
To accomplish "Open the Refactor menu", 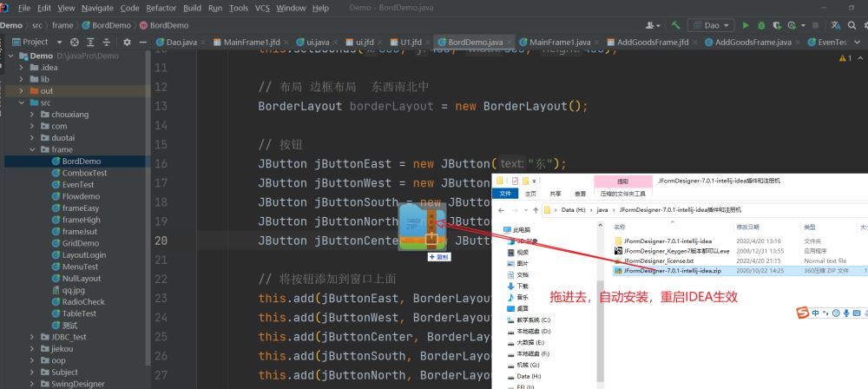I will pos(161,8).
